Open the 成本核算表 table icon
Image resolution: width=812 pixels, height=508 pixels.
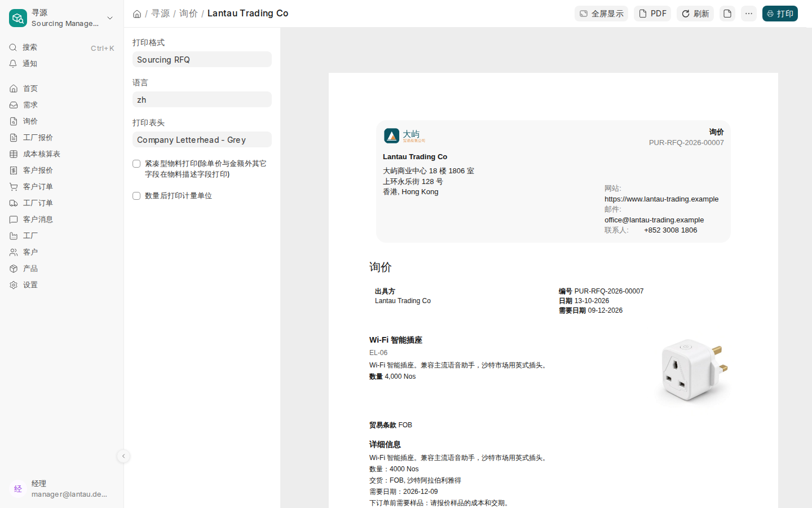[x=14, y=154]
